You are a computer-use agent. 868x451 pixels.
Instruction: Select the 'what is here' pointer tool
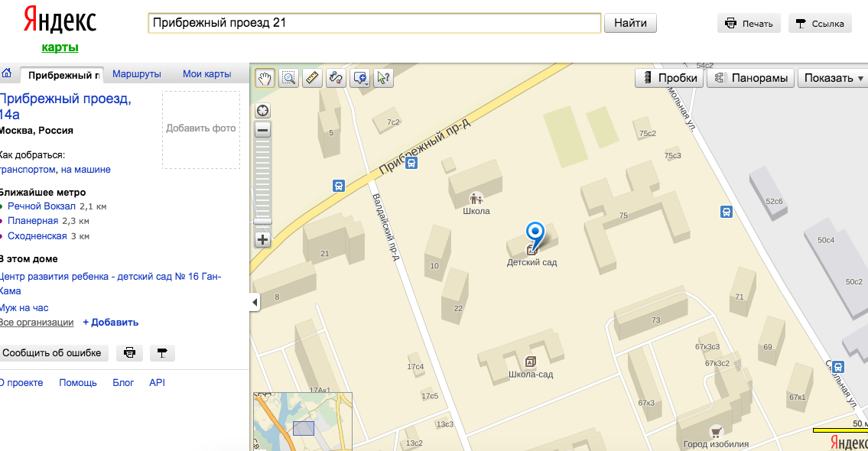click(383, 78)
